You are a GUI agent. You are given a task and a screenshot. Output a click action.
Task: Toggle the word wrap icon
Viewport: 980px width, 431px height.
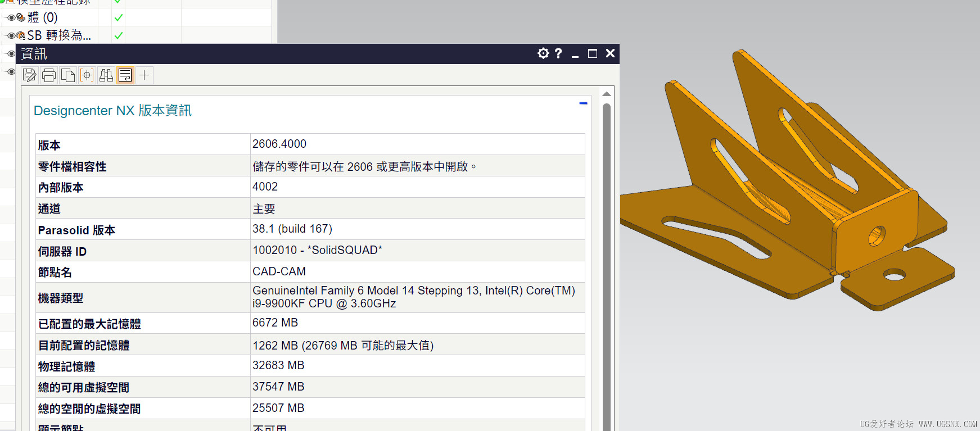(x=125, y=75)
